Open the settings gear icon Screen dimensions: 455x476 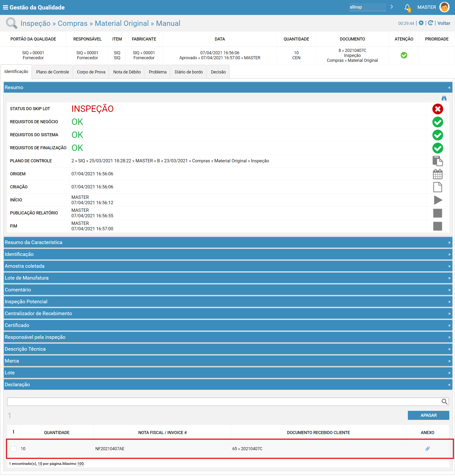[421, 23]
